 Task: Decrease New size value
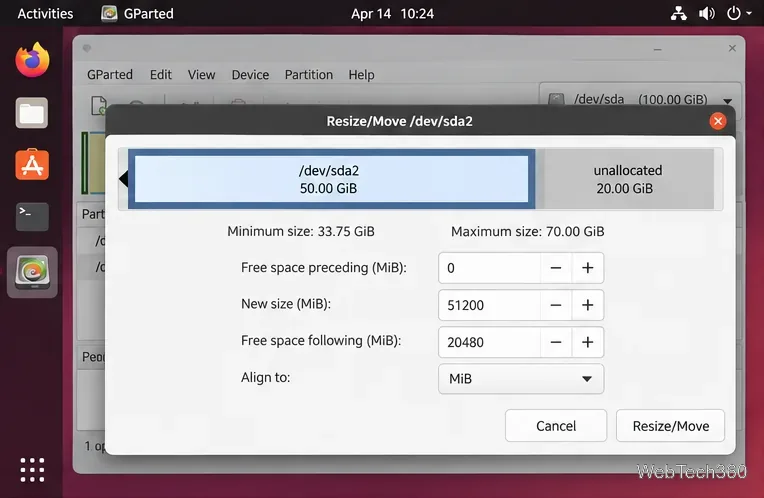coord(555,305)
